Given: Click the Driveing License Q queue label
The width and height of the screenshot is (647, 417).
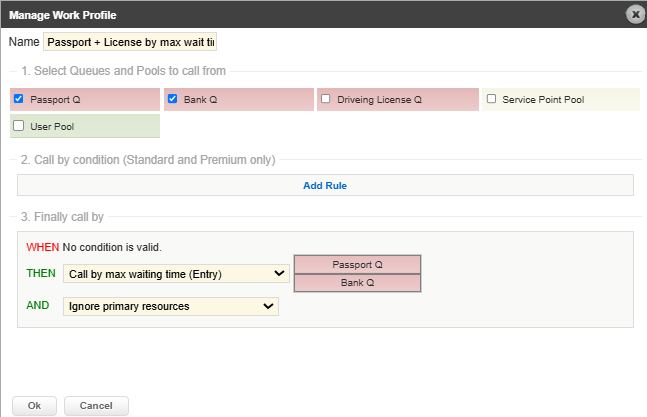Looking at the screenshot, I should click(x=379, y=100).
